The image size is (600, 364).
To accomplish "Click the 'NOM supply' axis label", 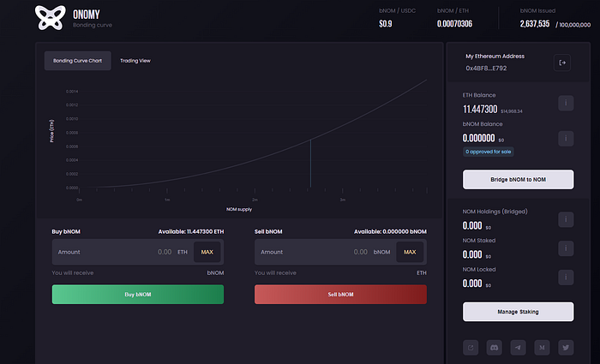I will click(239, 209).
